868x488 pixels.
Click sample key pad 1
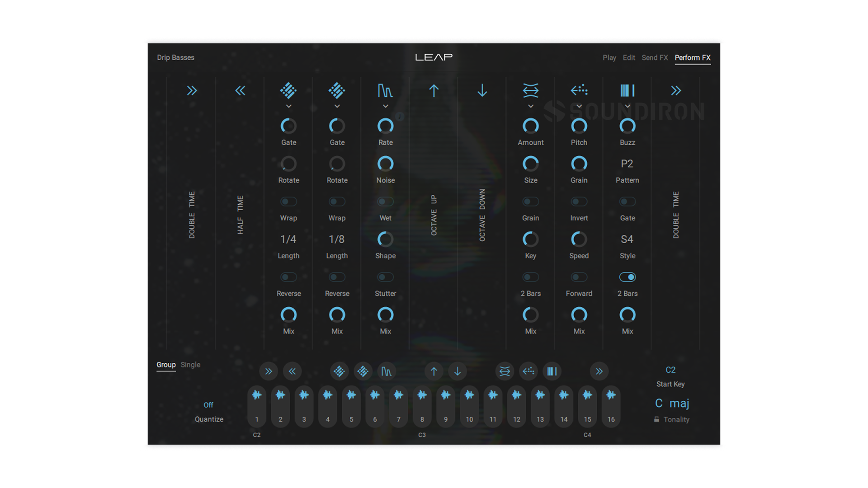point(257,406)
